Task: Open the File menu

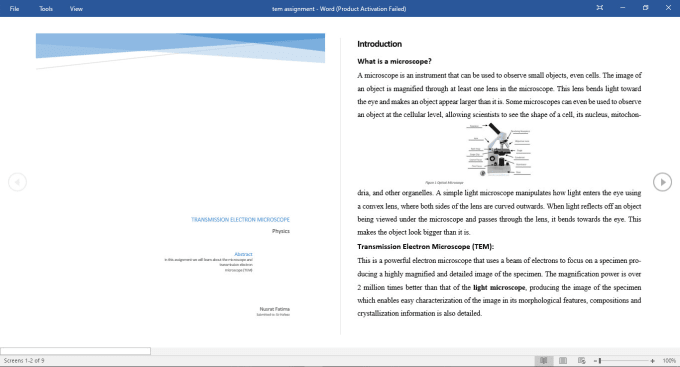Action: (14, 9)
